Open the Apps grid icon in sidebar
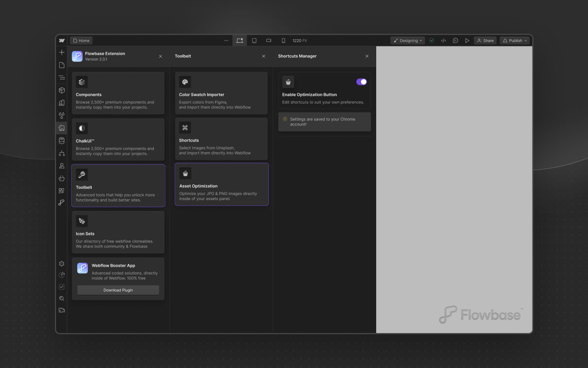This screenshot has width=588, height=368. coord(62,190)
